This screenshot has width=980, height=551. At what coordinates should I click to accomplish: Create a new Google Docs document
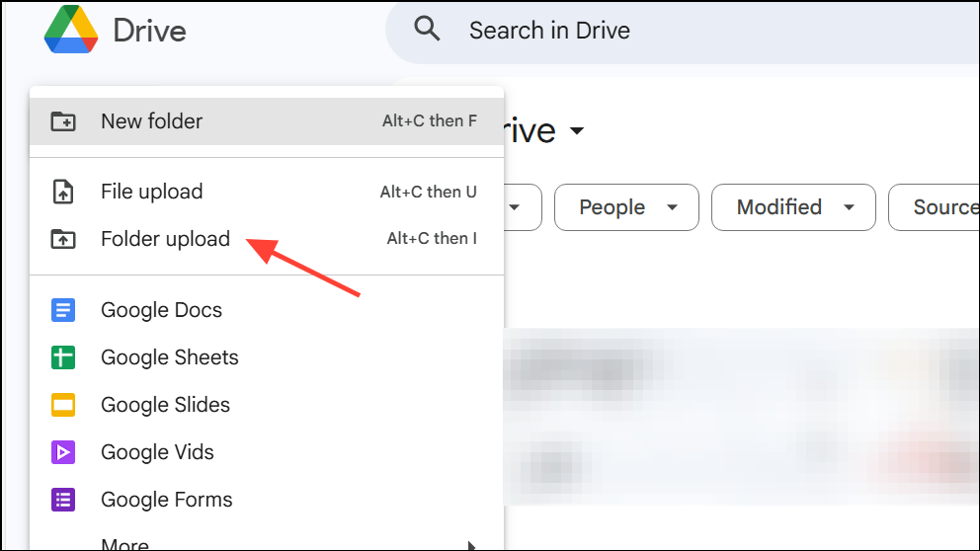267,310
